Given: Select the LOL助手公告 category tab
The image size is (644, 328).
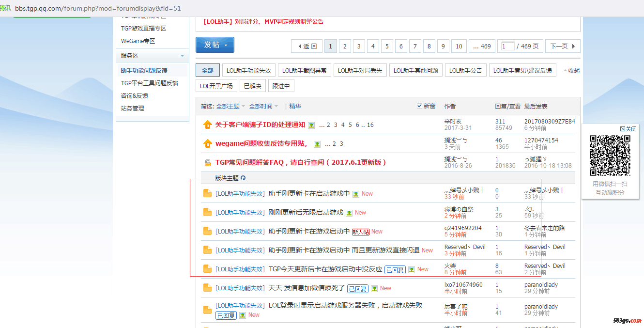Looking at the screenshot, I should (466, 70).
